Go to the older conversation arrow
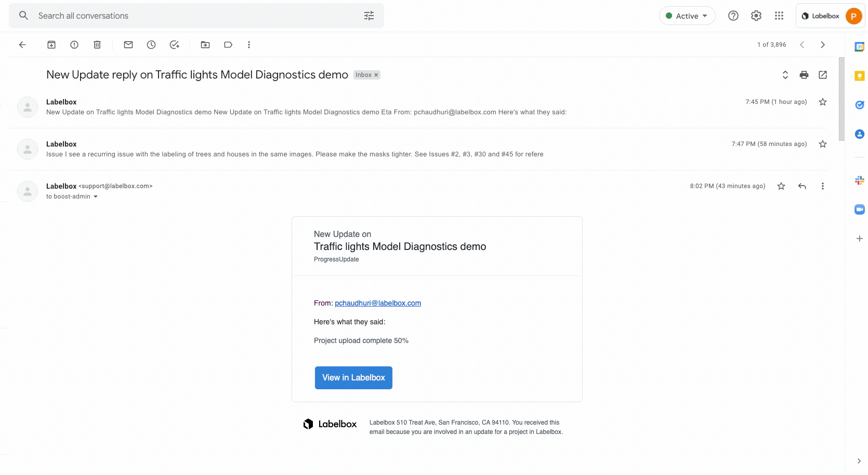Screen dimensions: 868x475 tap(823, 45)
